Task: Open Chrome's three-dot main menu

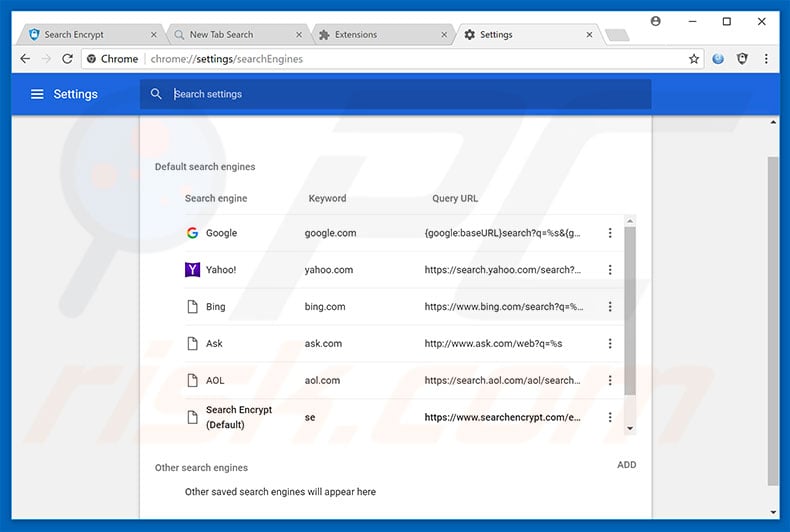Action: [x=766, y=59]
